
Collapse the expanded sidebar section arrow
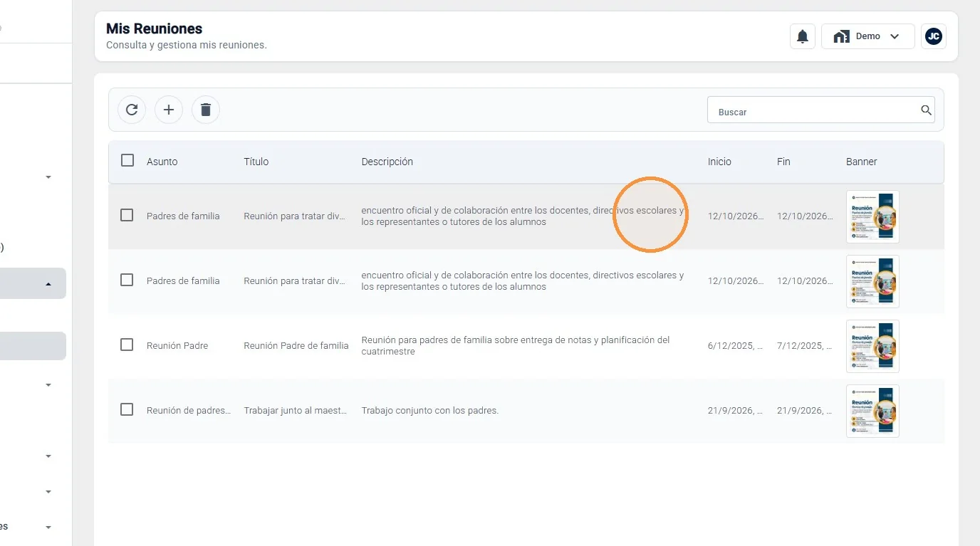point(48,284)
